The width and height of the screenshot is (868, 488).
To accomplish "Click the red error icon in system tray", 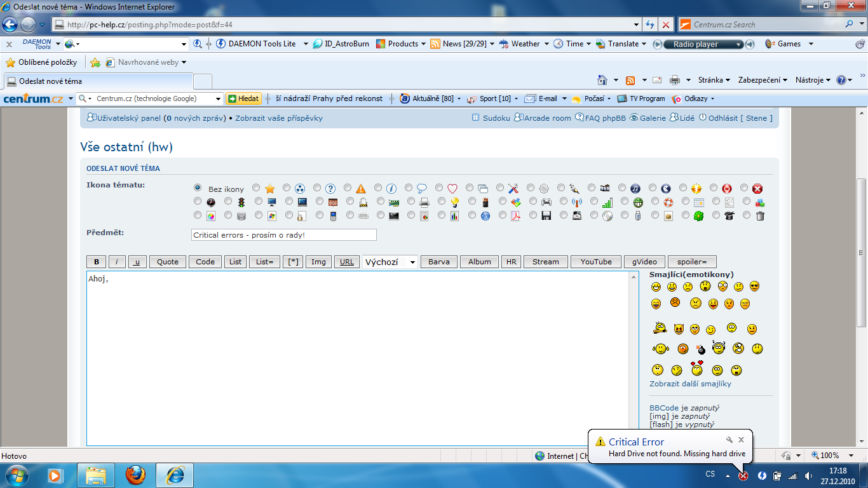I will (743, 475).
